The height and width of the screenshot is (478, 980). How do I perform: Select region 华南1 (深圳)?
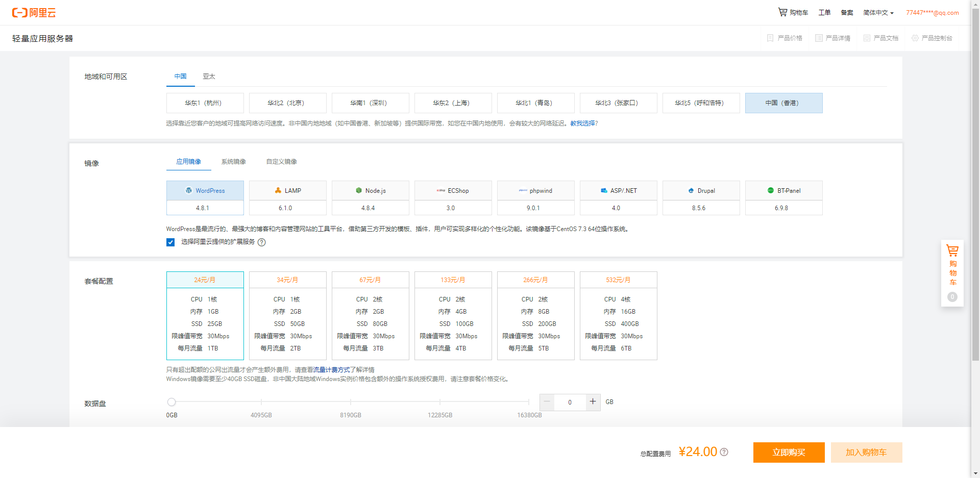[371, 103]
